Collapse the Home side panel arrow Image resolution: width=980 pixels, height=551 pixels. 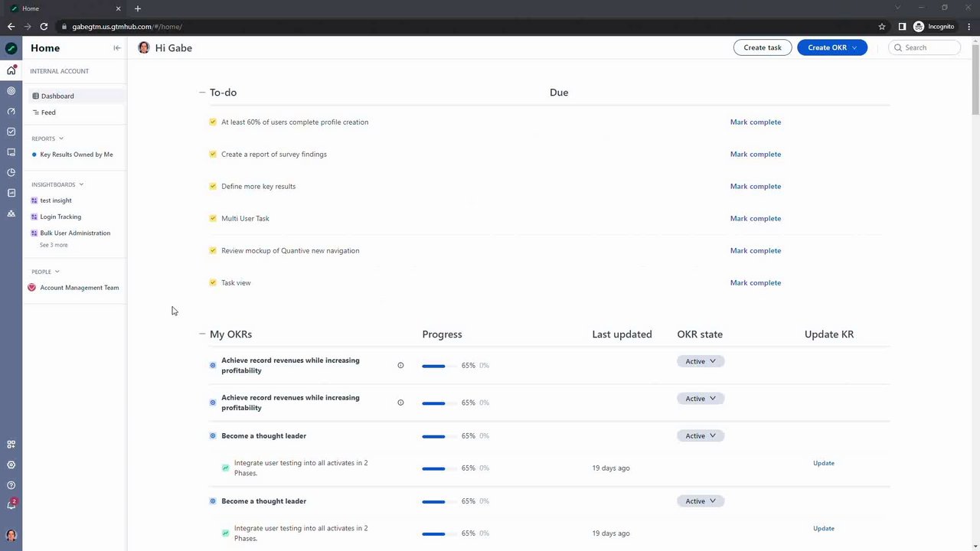tap(116, 47)
